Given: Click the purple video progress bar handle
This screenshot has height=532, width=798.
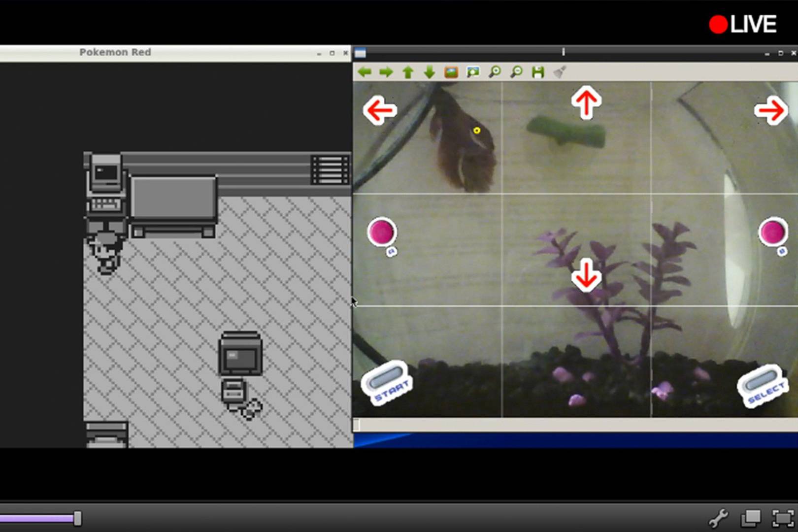Looking at the screenshot, I should [x=77, y=518].
